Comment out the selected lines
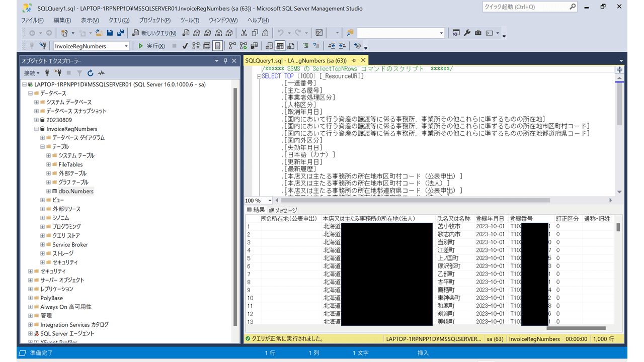Viewport: 644px width, 362px height. pos(305,46)
